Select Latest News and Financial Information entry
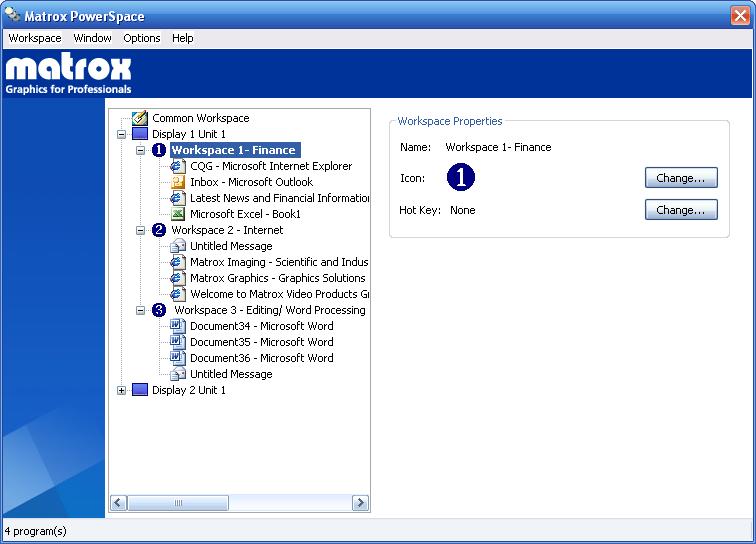 [x=279, y=198]
